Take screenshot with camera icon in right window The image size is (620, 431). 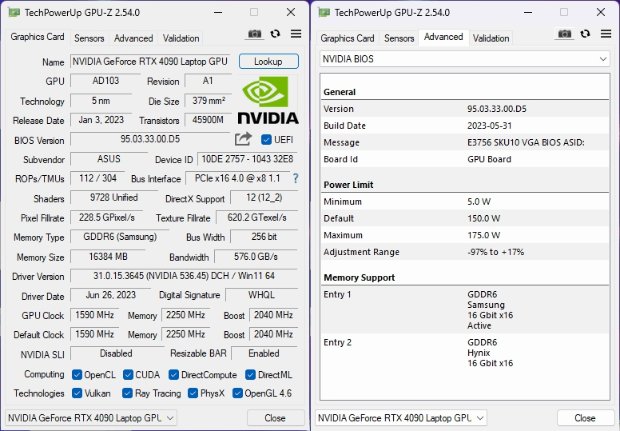tap(565, 34)
